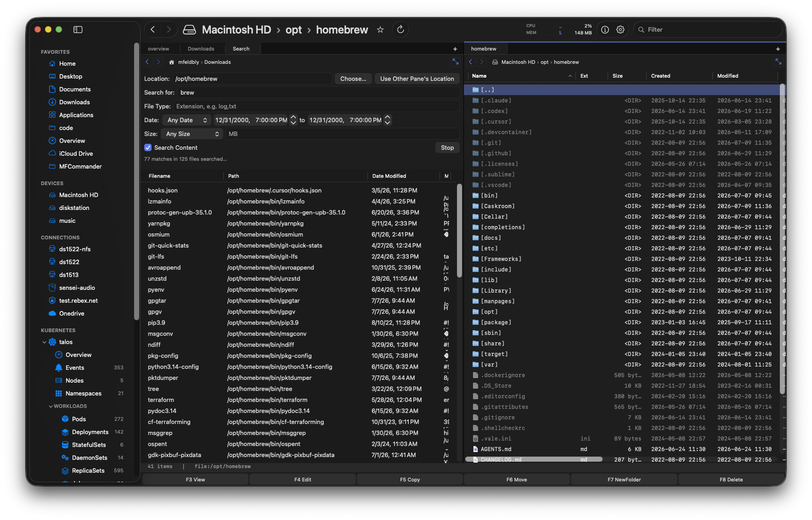Image resolution: width=812 pixels, height=520 pixels.
Task: Open the Any Date dropdown
Action: 186,120
